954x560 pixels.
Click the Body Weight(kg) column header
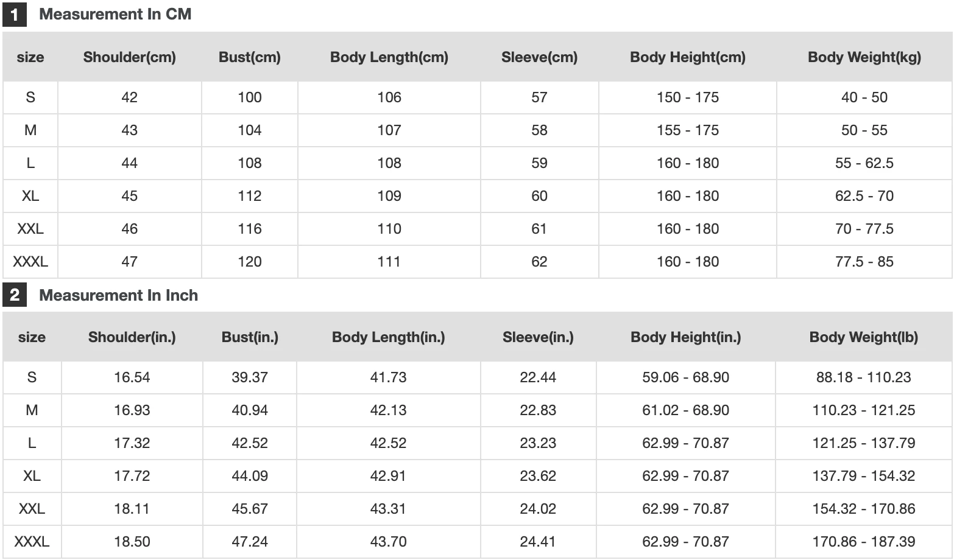[864, 57]
